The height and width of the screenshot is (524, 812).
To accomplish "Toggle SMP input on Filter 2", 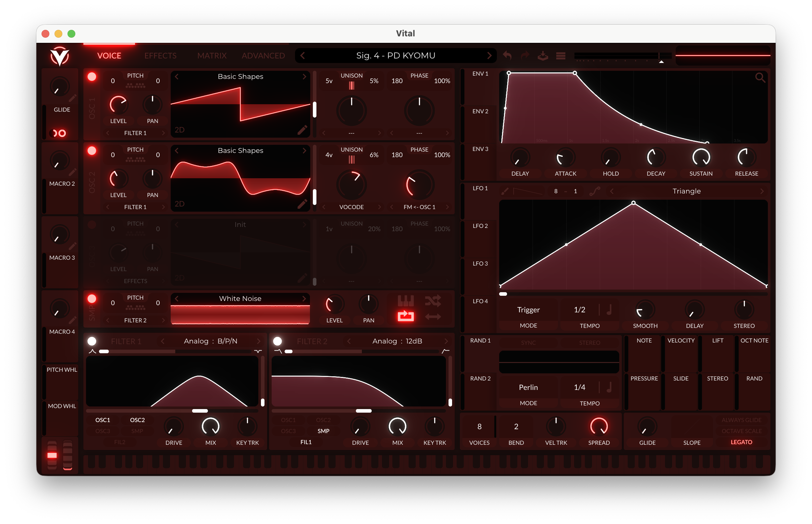I will pos(323,431).
